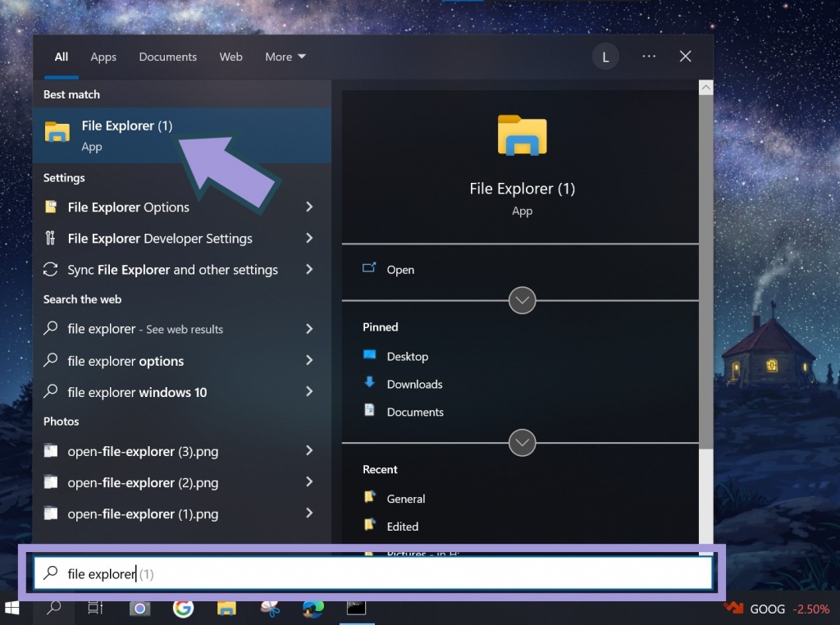Open the Snipping Tool taskbar icon
Image resolution: width=840 pixels, height=625 pixels.
(x=270, y=609)
